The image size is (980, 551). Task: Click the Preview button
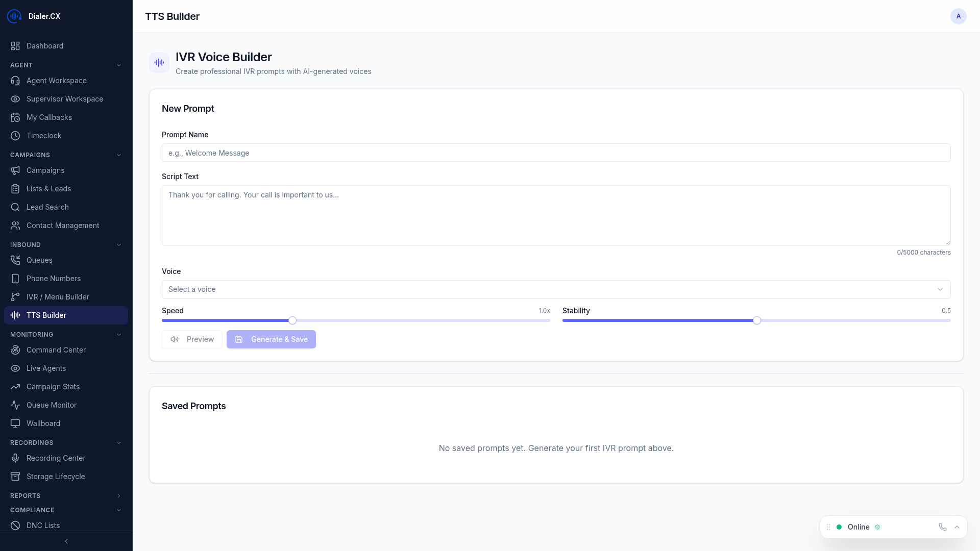pos(191,339)
